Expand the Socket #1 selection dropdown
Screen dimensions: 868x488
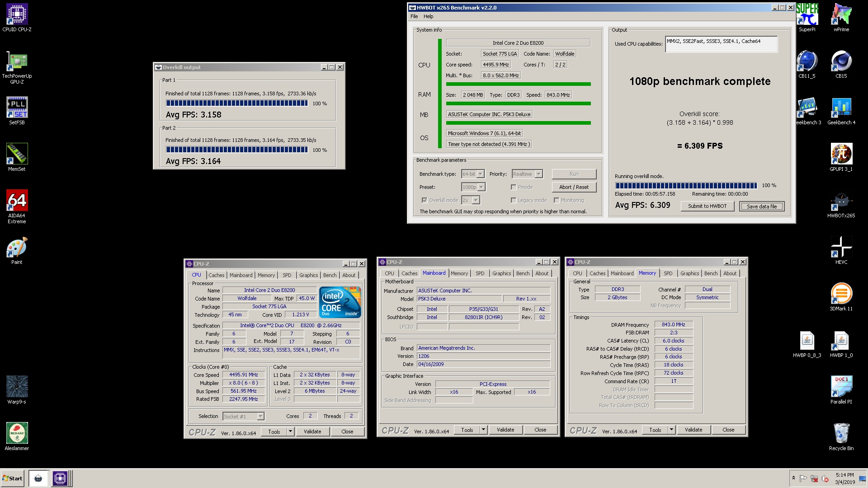tap(260, 417)
